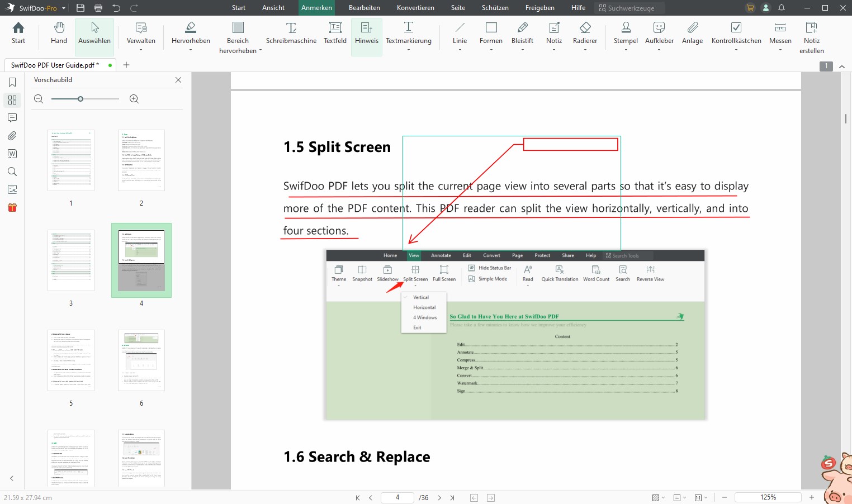852x504 pixels.
Task: Choose the Hervorheben highlighter tool
Action: pos(191,34)
